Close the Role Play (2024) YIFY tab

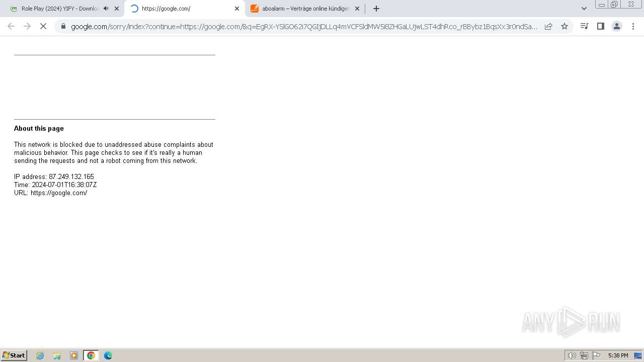pyautogui.click(x=117, y=9)
